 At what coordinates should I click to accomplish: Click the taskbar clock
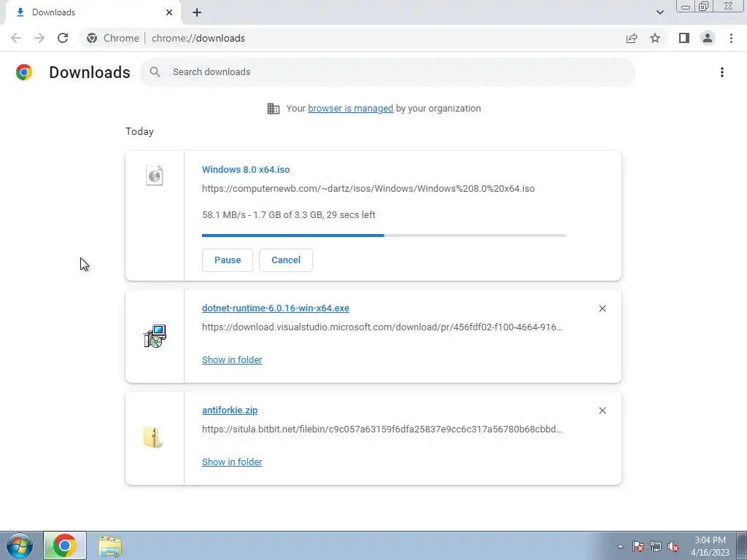click(x=710, y=546)
